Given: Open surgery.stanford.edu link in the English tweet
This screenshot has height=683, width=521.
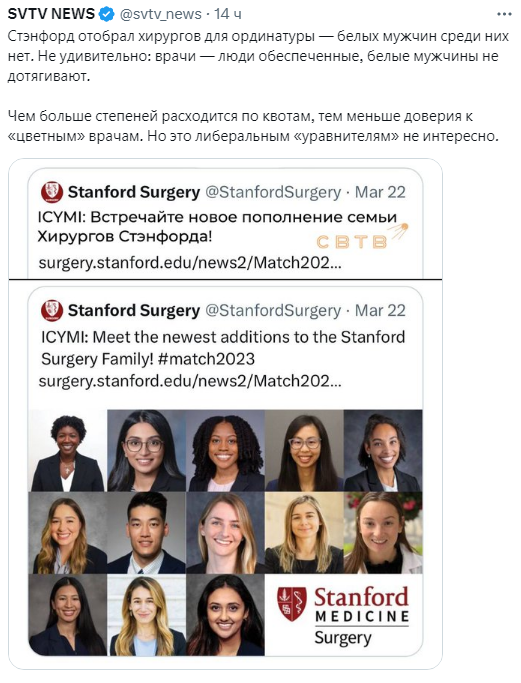Looking at the screenshot, I should point(190,381).
